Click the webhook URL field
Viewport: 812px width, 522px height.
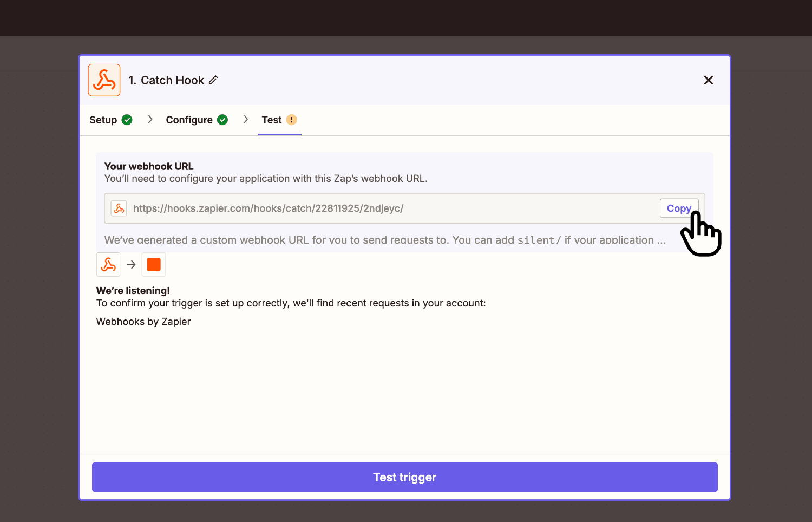pyautogui.click(x=404, y=208)
